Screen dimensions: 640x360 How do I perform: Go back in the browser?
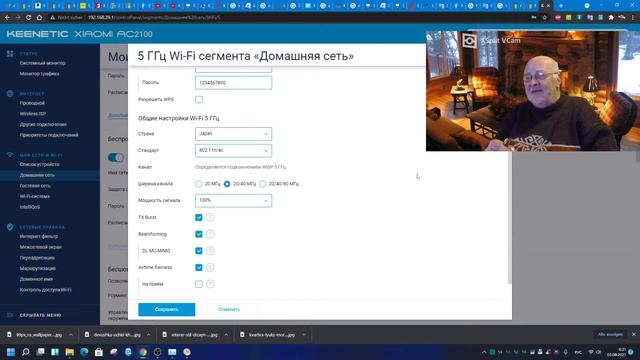(x=7, y=18)
